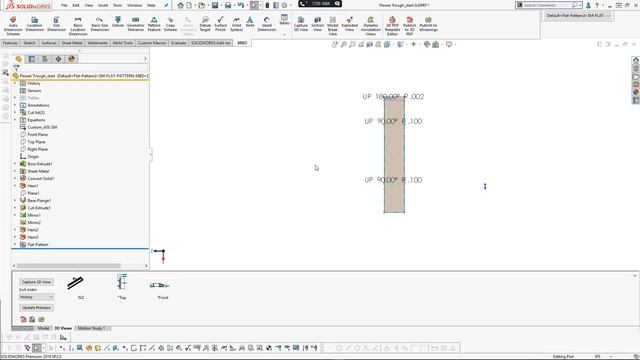Open the Tables tool
The image size is (640, 360).
click(284, 20)
